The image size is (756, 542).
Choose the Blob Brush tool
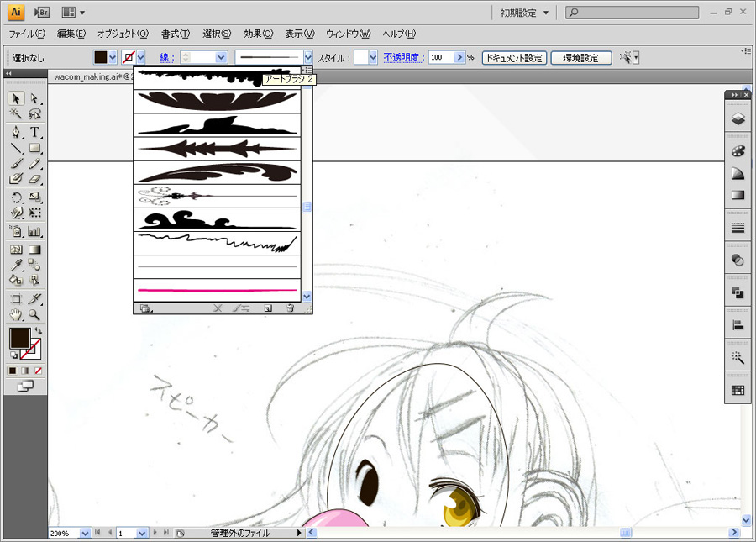coord(16,179)
